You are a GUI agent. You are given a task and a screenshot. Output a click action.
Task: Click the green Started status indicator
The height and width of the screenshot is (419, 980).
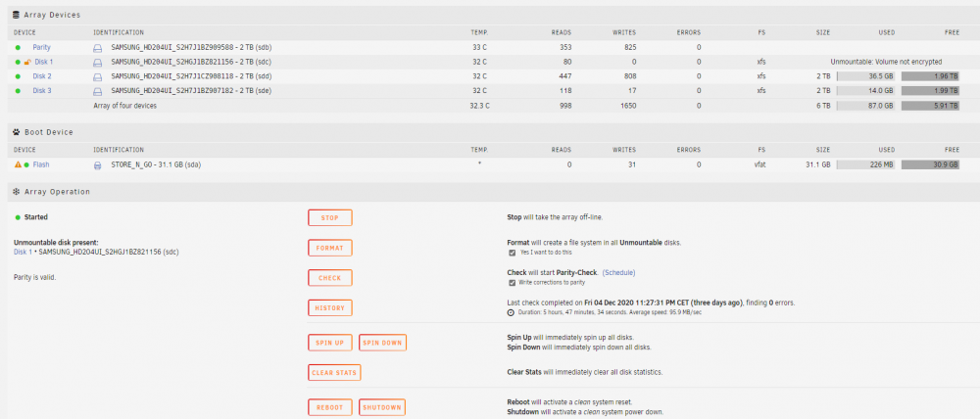coord(18,218)
